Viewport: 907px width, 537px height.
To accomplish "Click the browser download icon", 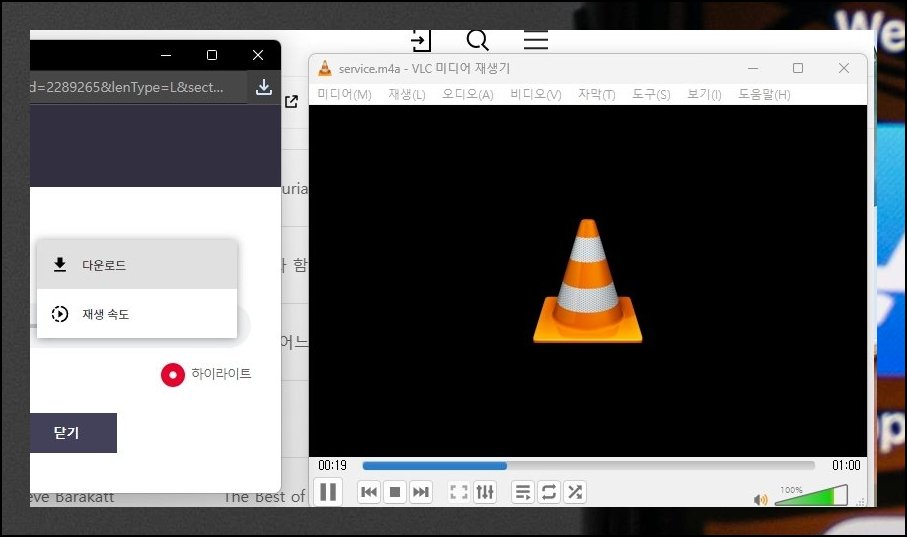I will (x=264, y=87).
